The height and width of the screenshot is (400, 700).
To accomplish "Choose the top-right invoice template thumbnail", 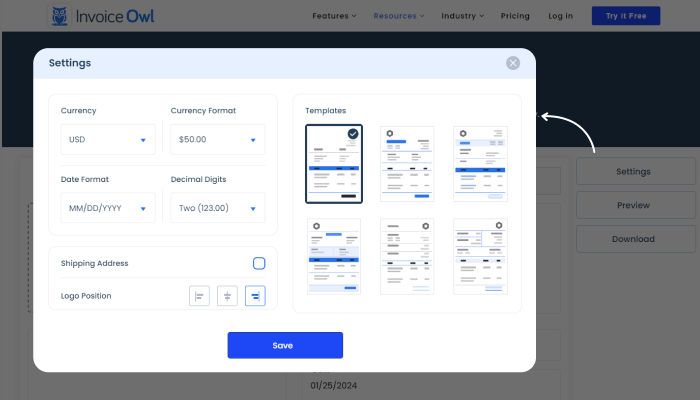I will (481, 164).
